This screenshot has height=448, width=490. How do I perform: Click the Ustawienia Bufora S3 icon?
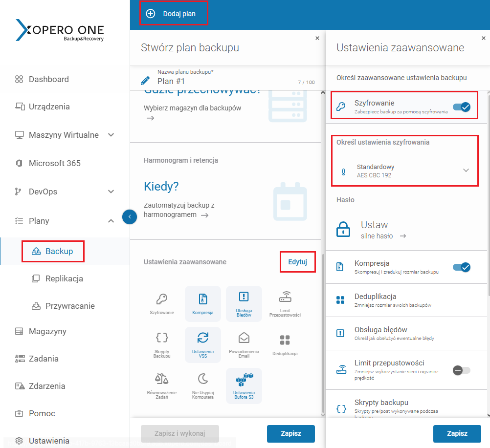244,380
